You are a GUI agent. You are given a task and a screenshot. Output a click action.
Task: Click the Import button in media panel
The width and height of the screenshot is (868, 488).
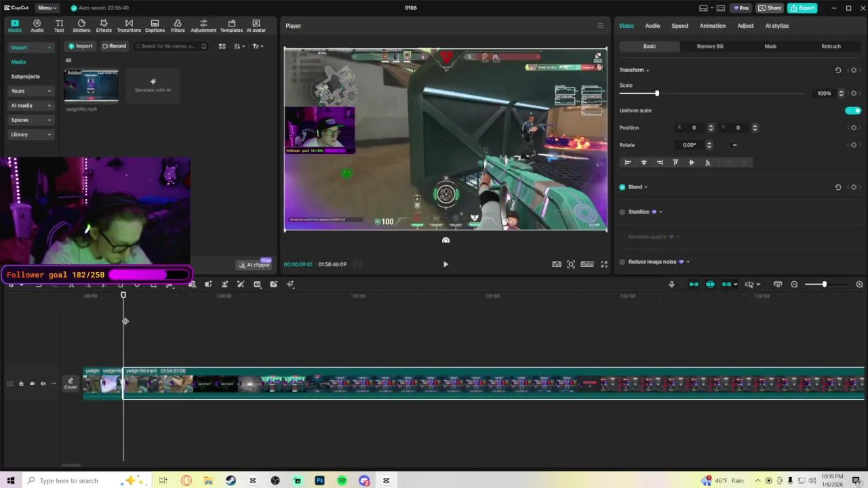click(80, 46)
